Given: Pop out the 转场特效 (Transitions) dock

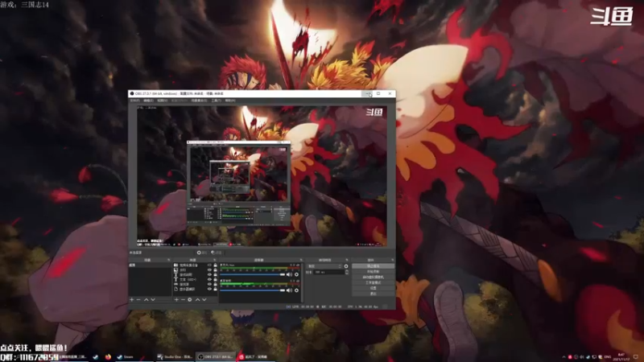Looking at the screenshot, I should (x=347, y=260).
